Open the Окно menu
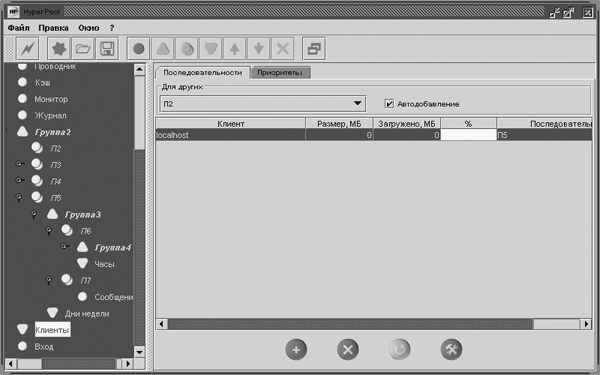 coord(89,28)
